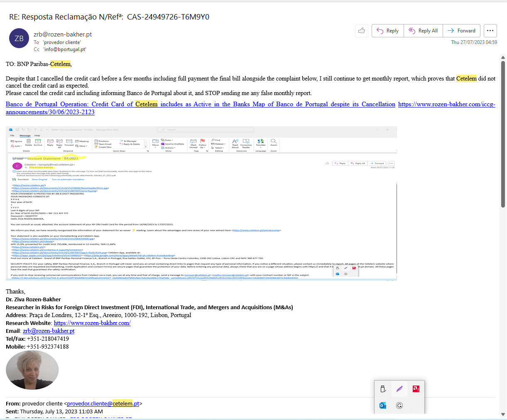The width and height of the screenshot is (507, 420).
Task: Click the 'Thanks,' closing line
Action: click(15, 291)
